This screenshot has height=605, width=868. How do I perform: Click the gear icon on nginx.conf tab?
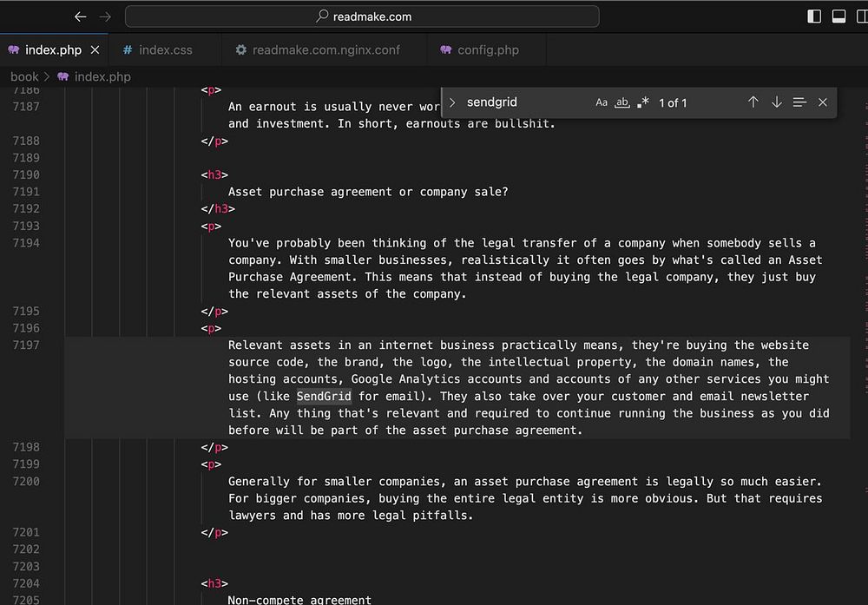[x=240, y=49]
